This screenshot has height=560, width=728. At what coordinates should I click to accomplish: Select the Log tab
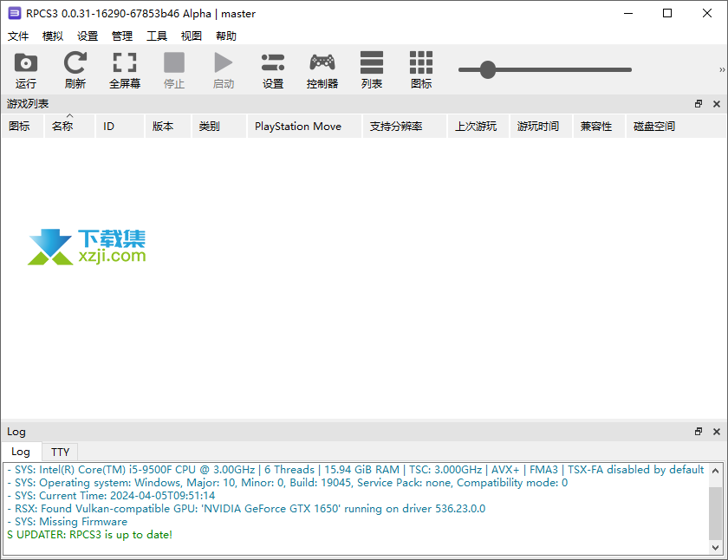click(21, 452)
